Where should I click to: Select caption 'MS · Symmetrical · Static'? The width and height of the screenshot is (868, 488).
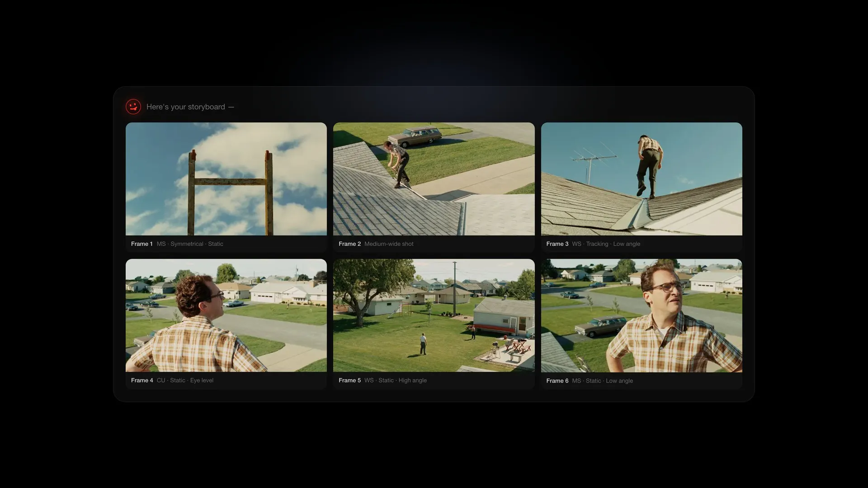(190, 244)
